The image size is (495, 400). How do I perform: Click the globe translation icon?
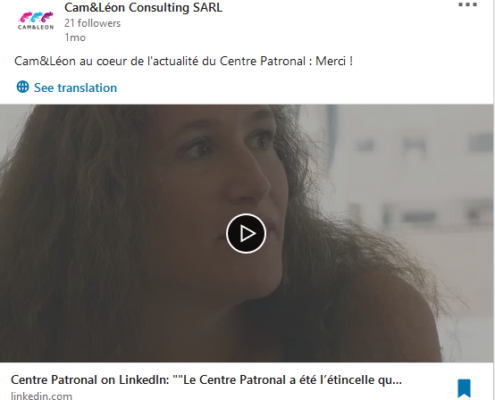tap(23, 87)
